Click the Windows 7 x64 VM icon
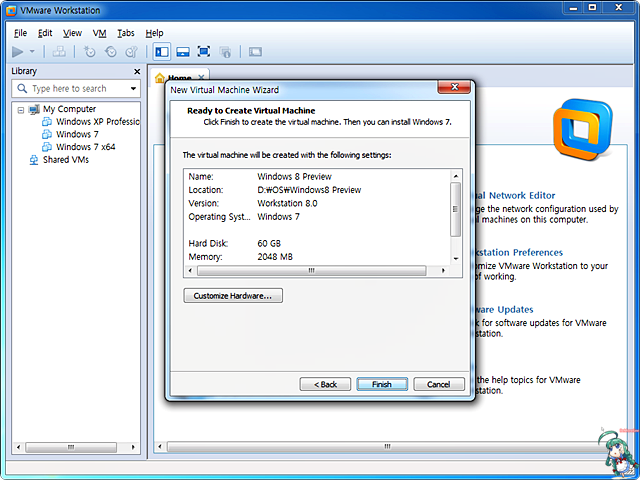 tap(47, 147)
